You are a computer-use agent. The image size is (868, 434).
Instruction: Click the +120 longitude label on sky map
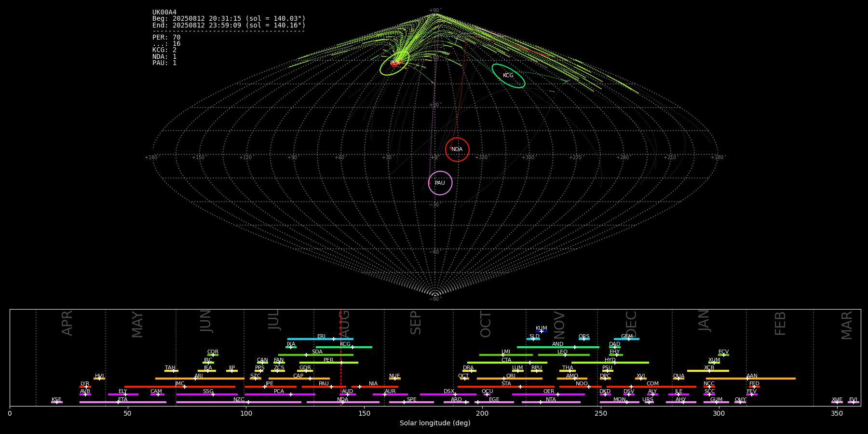click(245, 158)
